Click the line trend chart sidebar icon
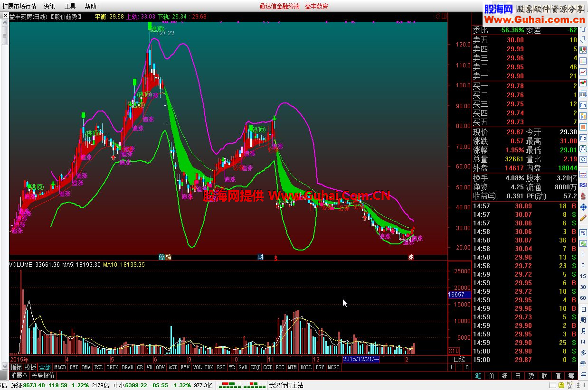The width and height of the screenshot is (588, 390). point(583,73)
